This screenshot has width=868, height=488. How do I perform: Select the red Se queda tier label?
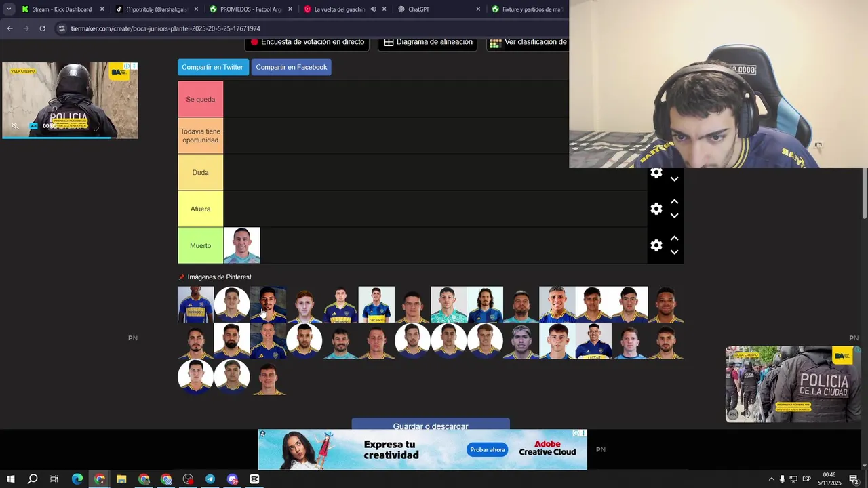tap(201, 99)
